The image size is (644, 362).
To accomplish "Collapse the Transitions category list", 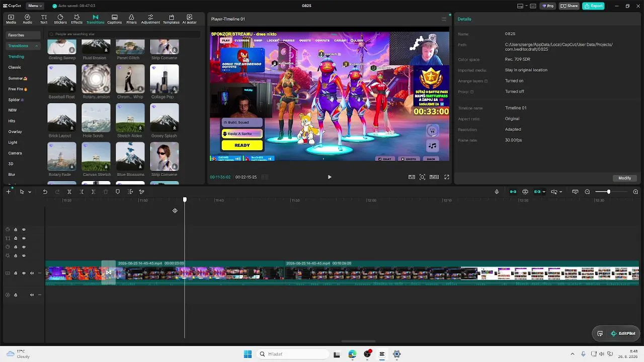I will point(36,46).
